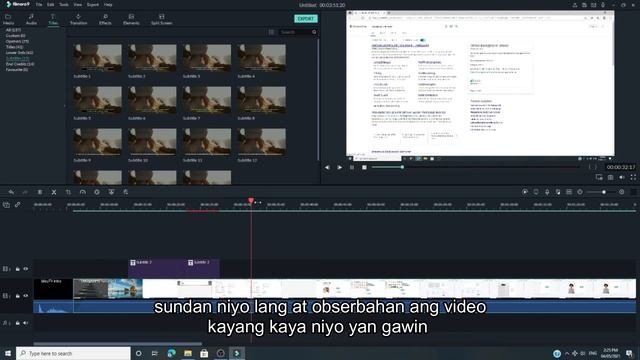
Task: Select the Subtitles category
Action: [17, 58]
